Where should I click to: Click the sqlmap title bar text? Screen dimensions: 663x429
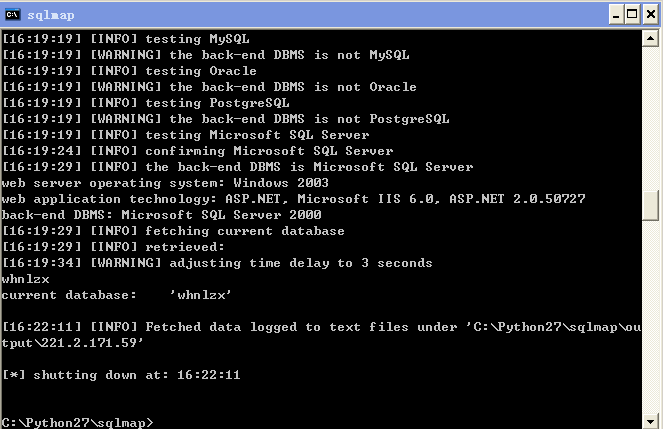(x=51, y=15)
